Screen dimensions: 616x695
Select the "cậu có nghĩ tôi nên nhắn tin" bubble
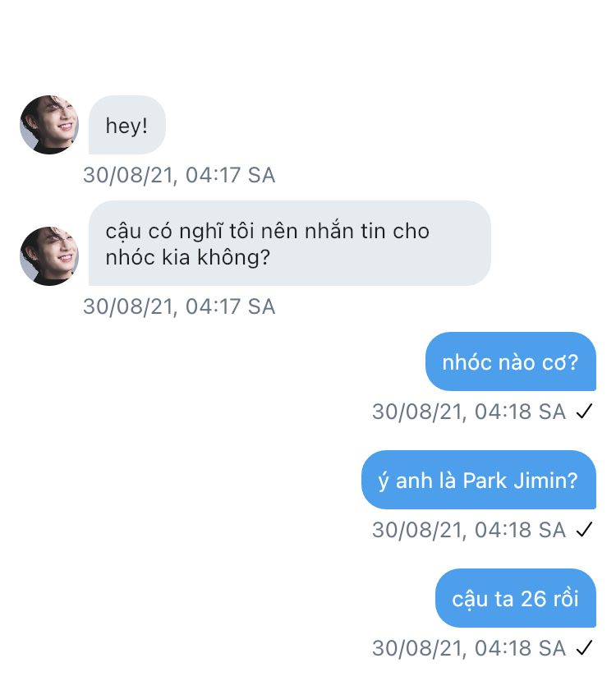[x=289, y=244]
